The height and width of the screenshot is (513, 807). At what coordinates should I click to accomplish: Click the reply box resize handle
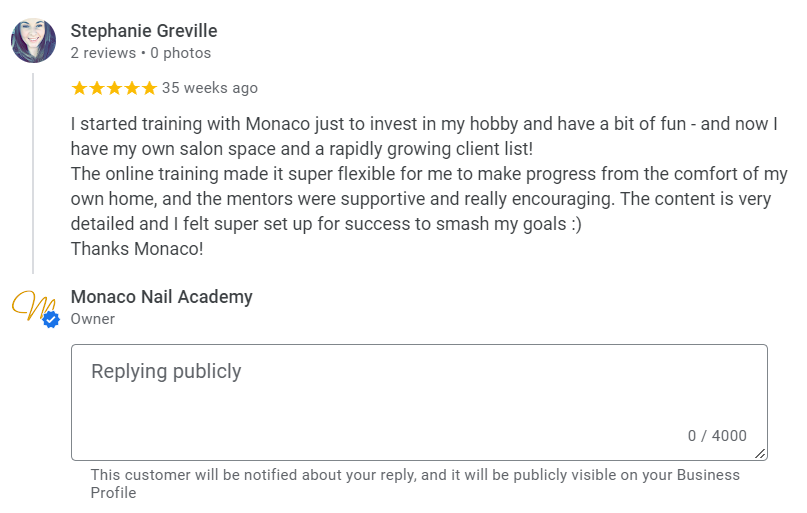[x=761, y=453]
